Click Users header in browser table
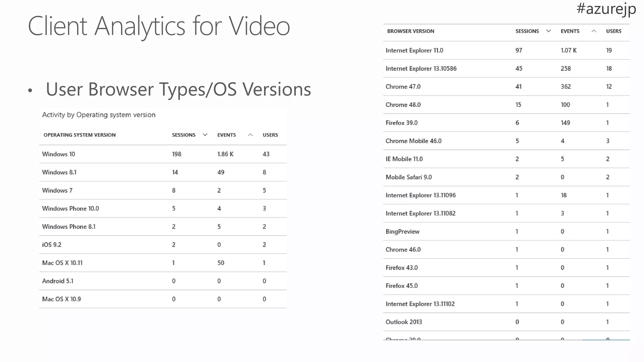Screen dimensions: 644x362 (613, 31)
